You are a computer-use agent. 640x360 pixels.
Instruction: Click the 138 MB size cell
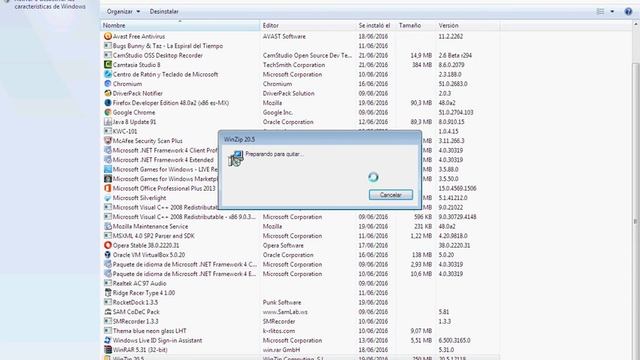click(422, 255)
